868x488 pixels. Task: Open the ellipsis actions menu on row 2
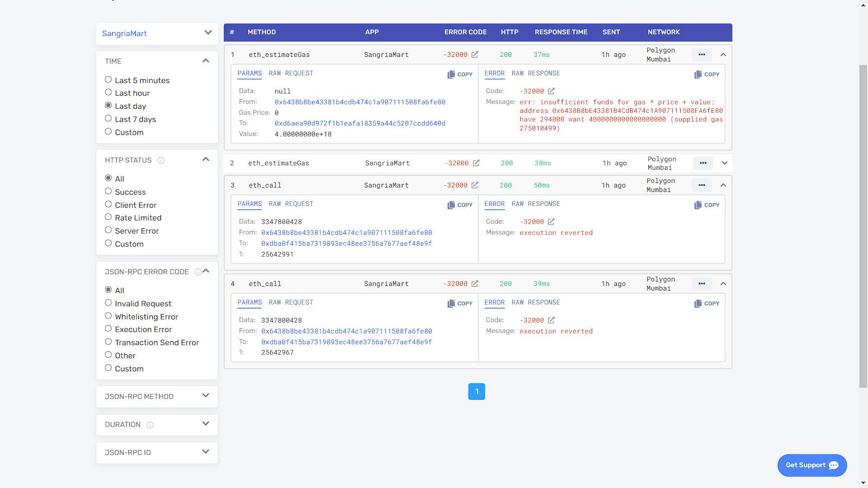(703, 163)
